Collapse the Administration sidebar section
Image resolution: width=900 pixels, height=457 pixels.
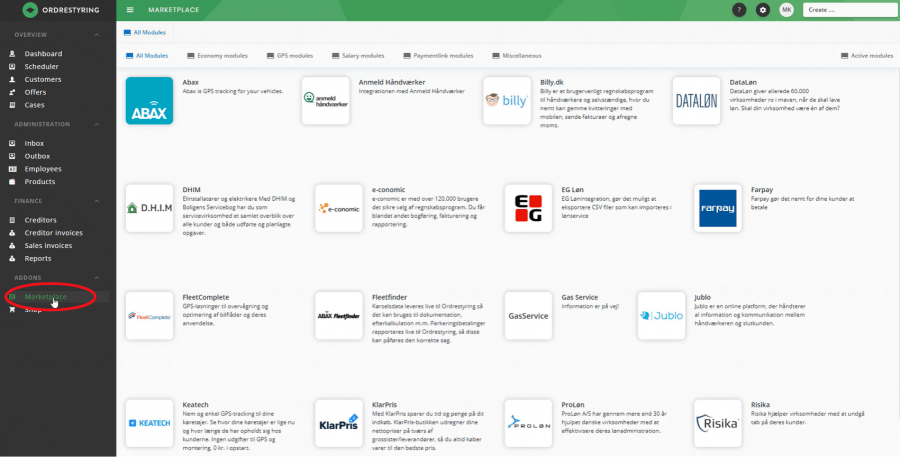pyautogui.click(x=96, y=124)
